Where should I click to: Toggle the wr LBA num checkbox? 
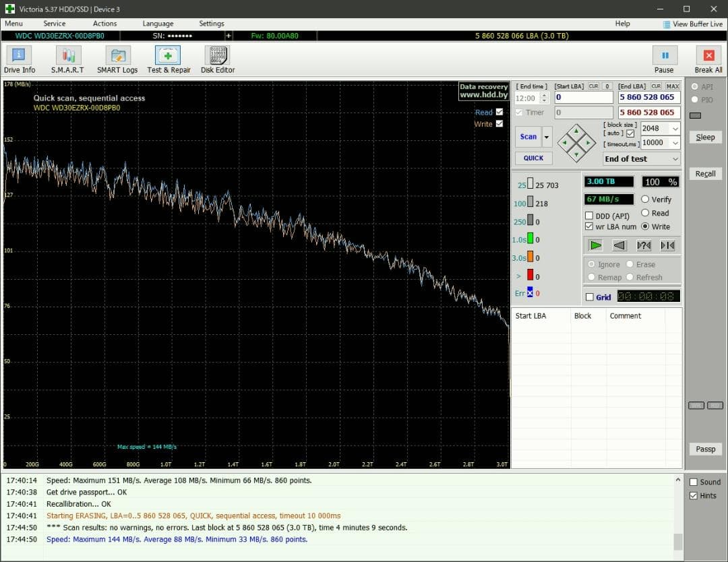click(590, 227)
